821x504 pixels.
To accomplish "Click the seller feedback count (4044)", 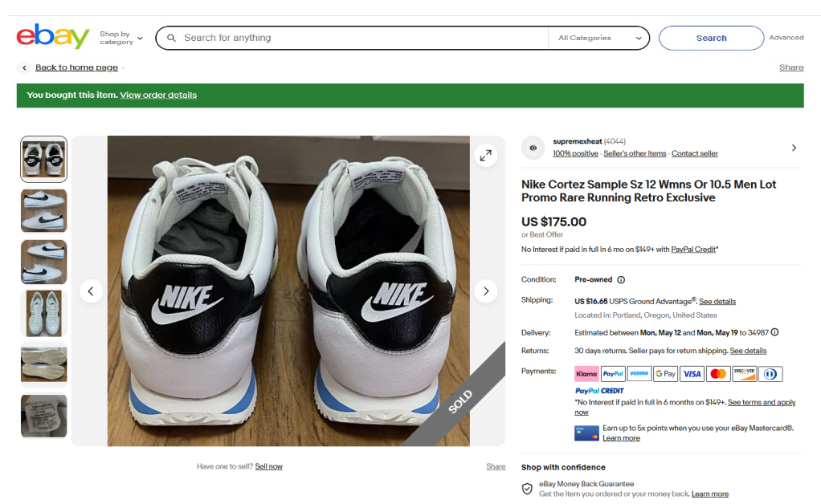I will click(x=615, y=141).
